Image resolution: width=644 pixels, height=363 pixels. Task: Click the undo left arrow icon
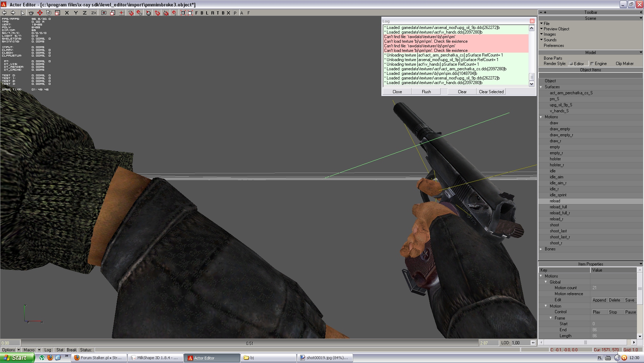tap(5, 13)
